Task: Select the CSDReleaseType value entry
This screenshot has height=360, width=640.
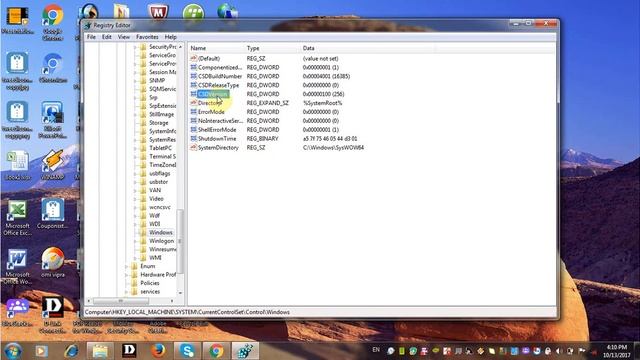Action: [218, 85]
